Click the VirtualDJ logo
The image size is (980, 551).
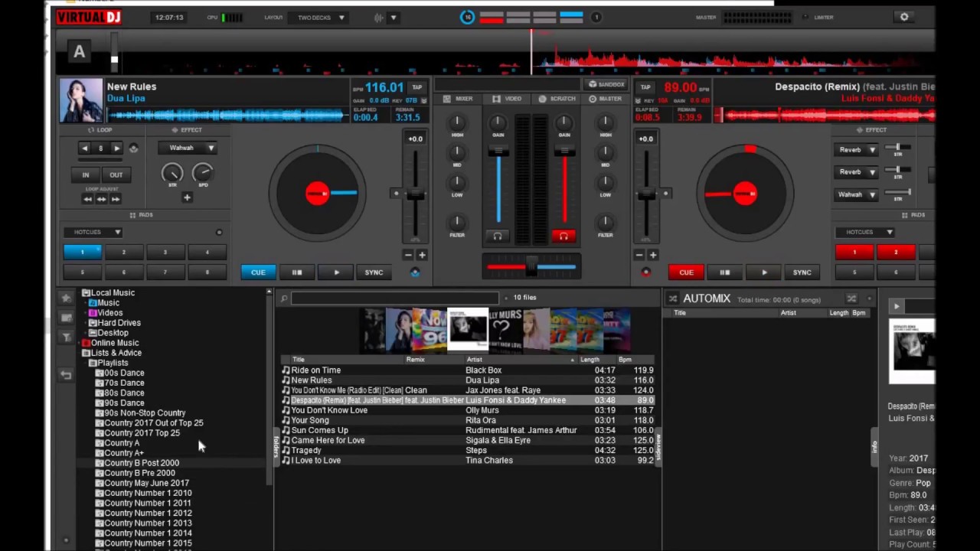point(89,17)
